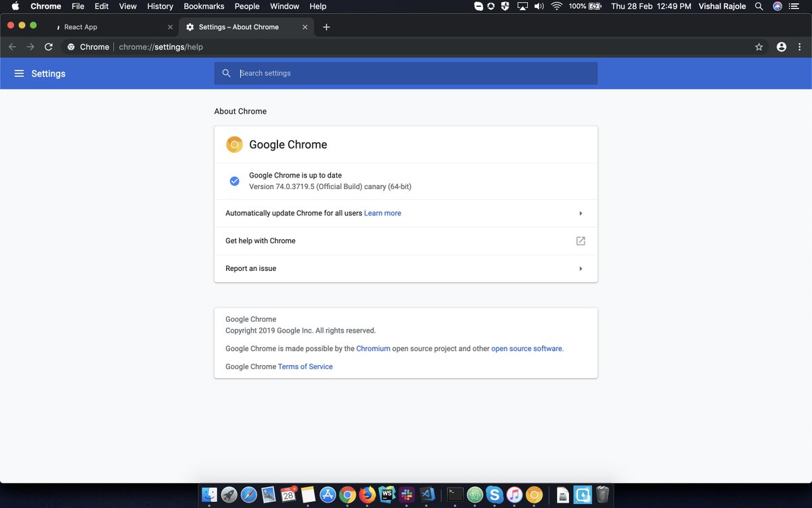Open iTunes from the dock
This screenshot has height=508, width=812.
514,494
